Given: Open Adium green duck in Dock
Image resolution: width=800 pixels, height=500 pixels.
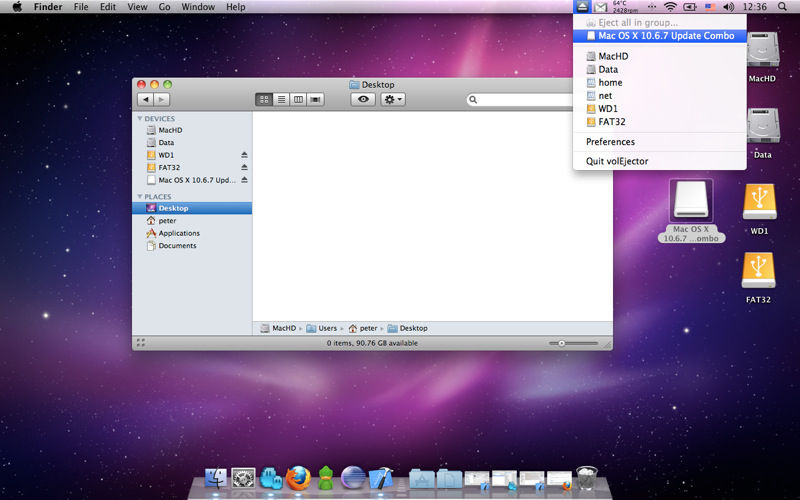Looking at the screenshot, I should point(326,479).
